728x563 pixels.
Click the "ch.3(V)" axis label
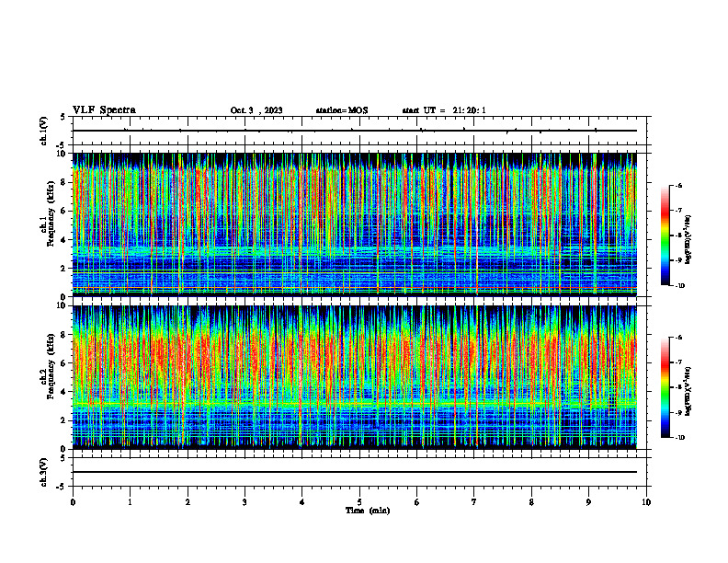44,472
